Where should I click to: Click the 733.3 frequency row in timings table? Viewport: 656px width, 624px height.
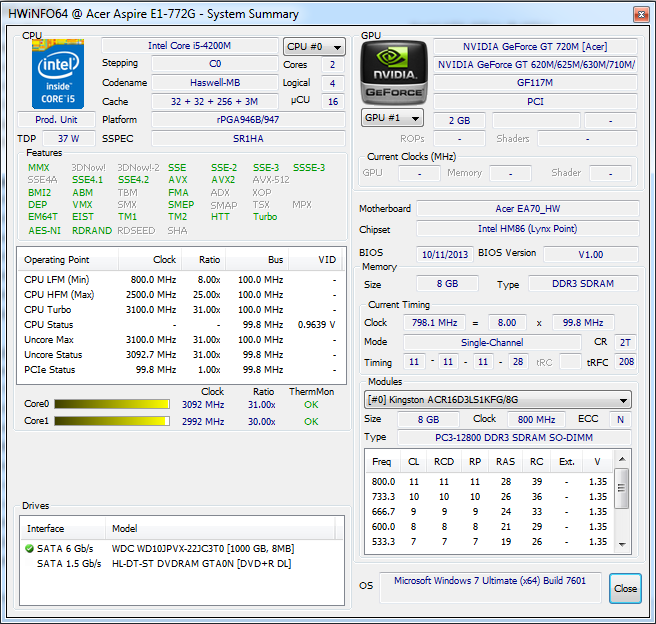[489, 496]
